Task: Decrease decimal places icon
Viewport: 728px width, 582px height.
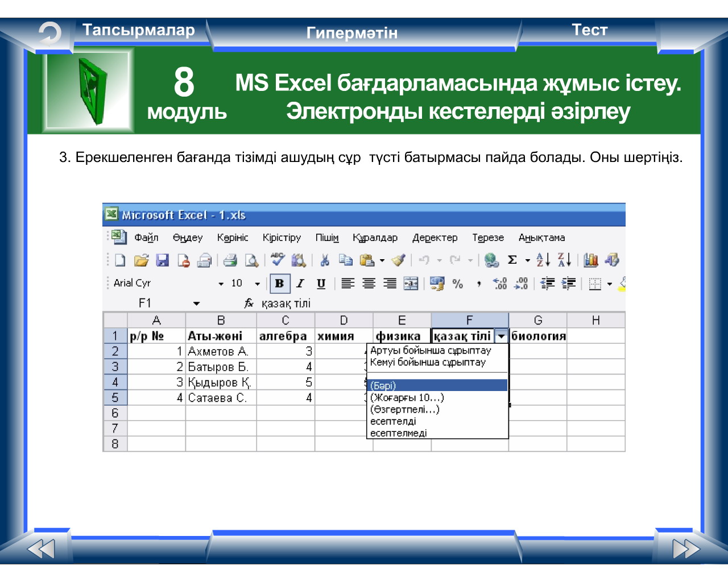Action: tap(521, 284)
